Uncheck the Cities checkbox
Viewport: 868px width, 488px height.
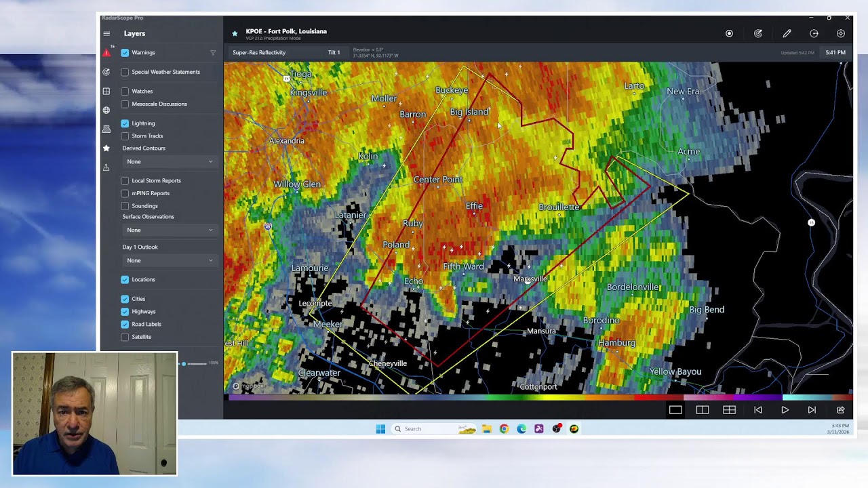click(125, 298)
